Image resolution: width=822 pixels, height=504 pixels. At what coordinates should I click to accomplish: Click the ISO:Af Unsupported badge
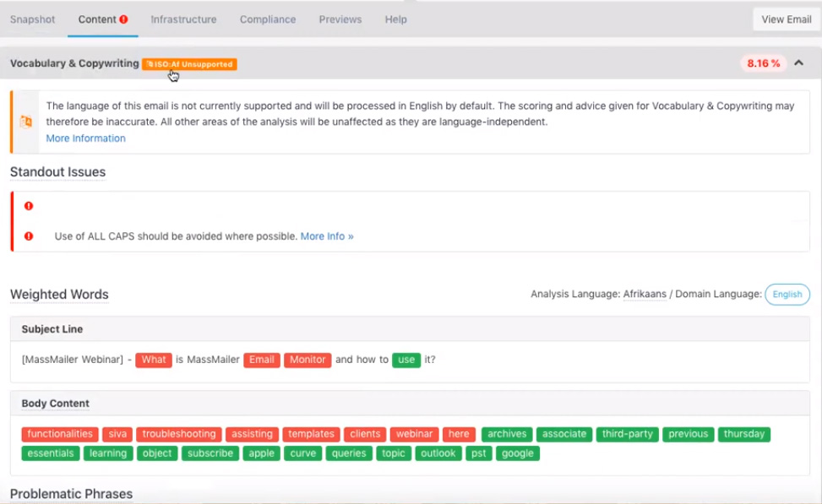(x=189, y=64)
